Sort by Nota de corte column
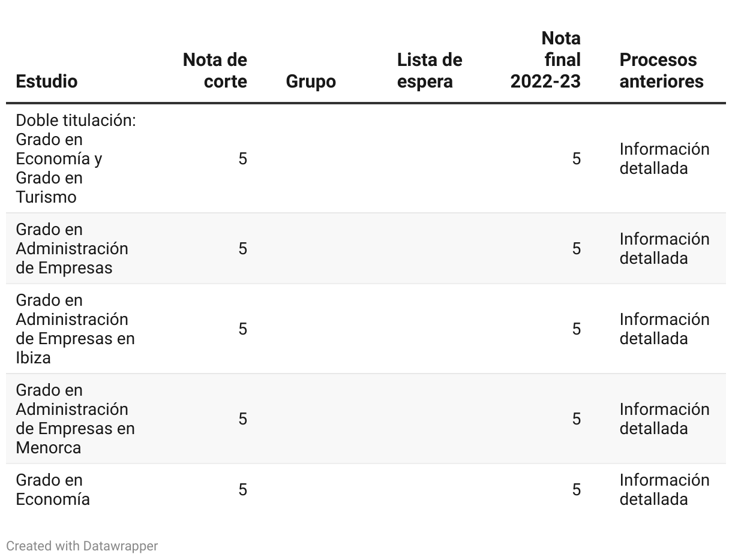 [x=215, y=70]
